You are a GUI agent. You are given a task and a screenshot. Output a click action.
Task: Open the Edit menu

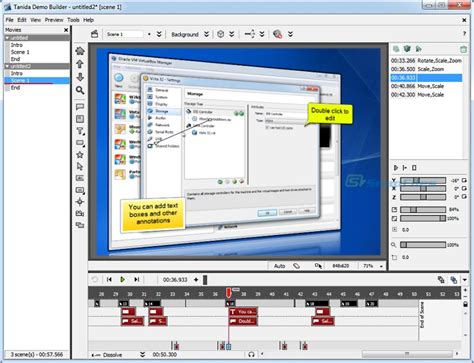(22, 20)
